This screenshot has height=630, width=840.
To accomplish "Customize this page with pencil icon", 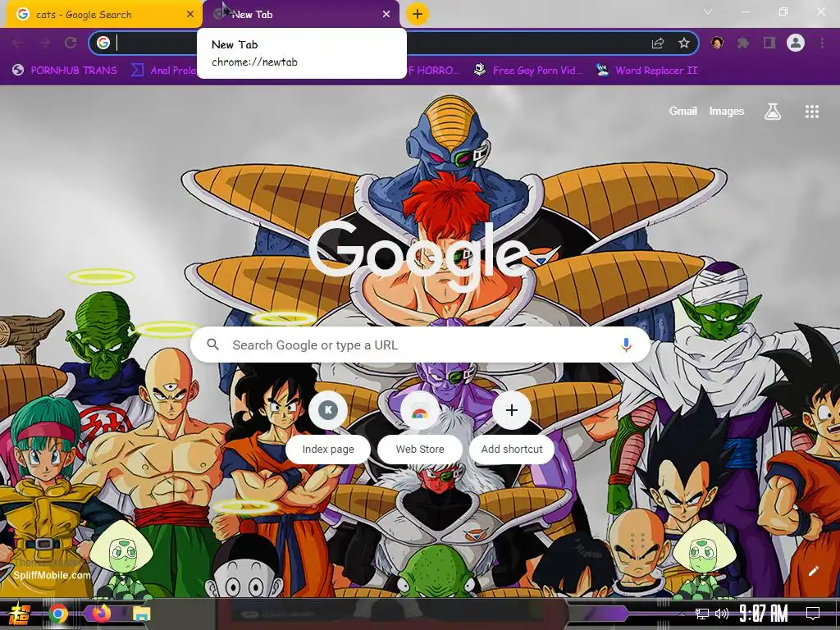I will coord(813,571).
